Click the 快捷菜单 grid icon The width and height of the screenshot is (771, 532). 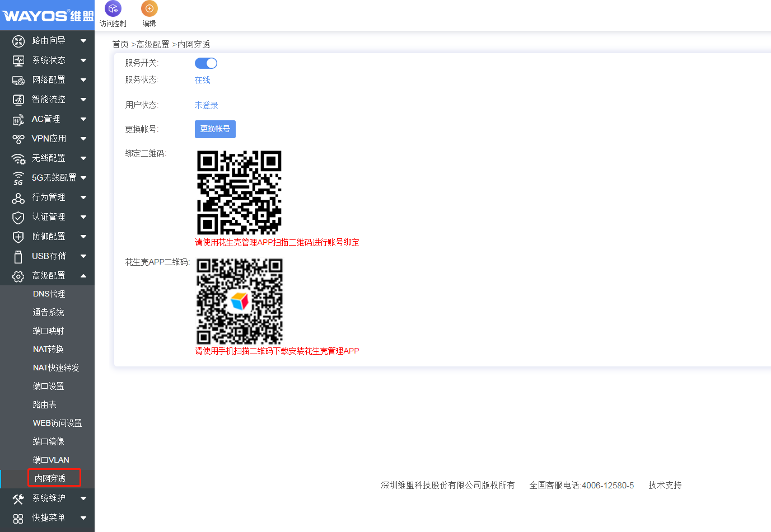coord(18,518)
